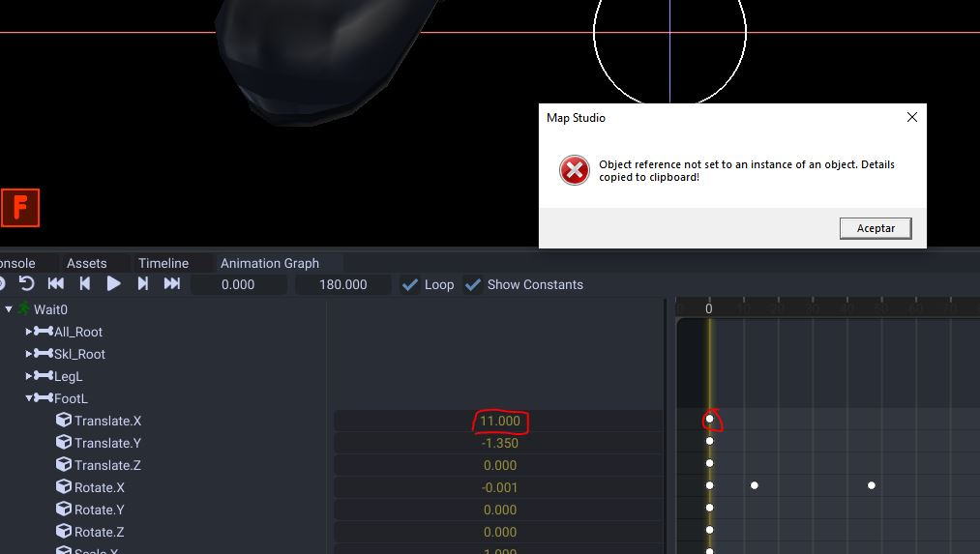Select the Skl_Root bone icon
The image size is (980, 554).
pyautogui.click(x=44, y=354)
